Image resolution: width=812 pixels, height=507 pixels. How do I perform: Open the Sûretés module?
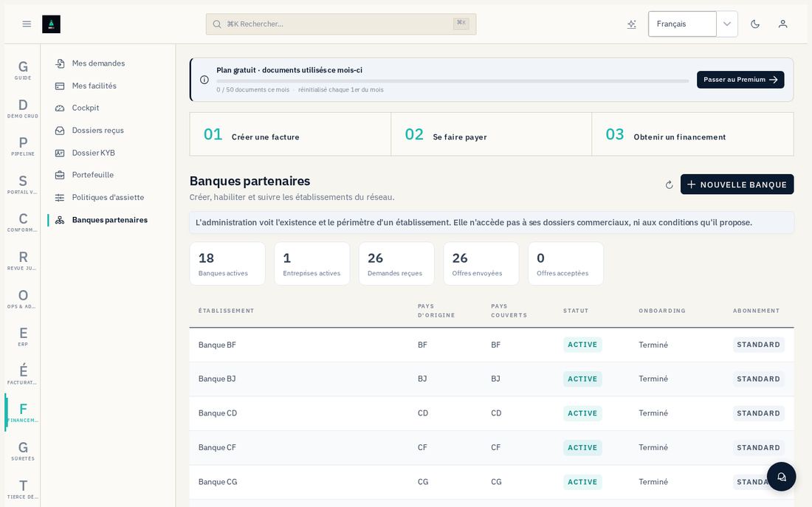coord(23,451)
